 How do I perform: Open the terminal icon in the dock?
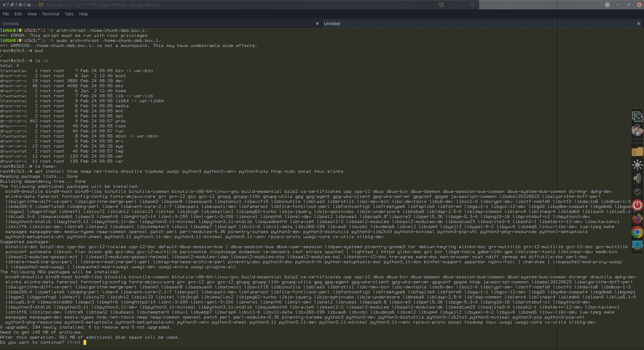click(x=637, y=117)
